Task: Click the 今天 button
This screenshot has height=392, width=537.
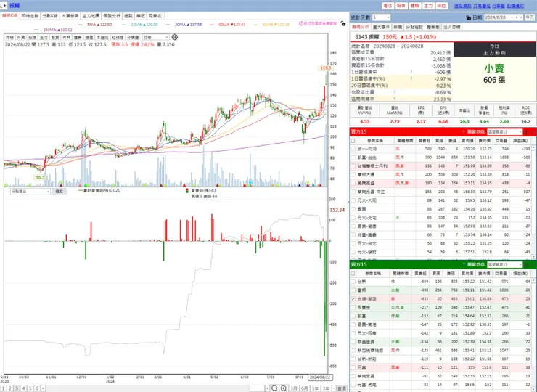Action: coord(530,17)
